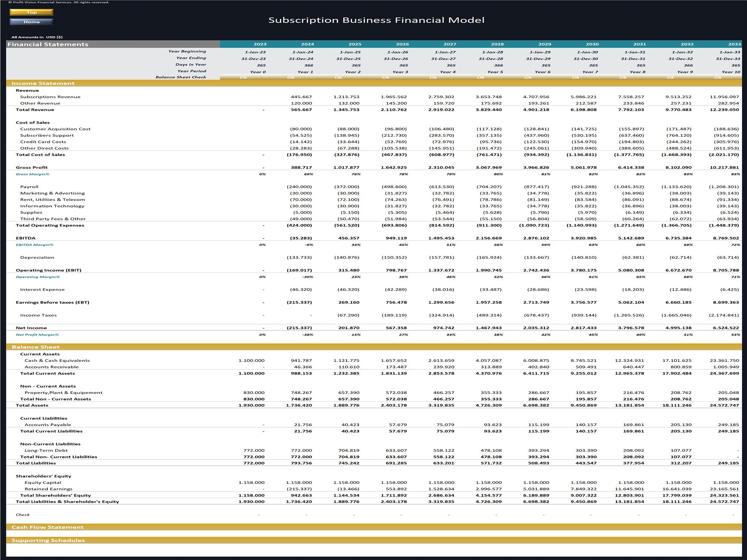747x560 pixels.
Task: Click Property,Plant & Equipement label
Action: [x=63, y=393]
